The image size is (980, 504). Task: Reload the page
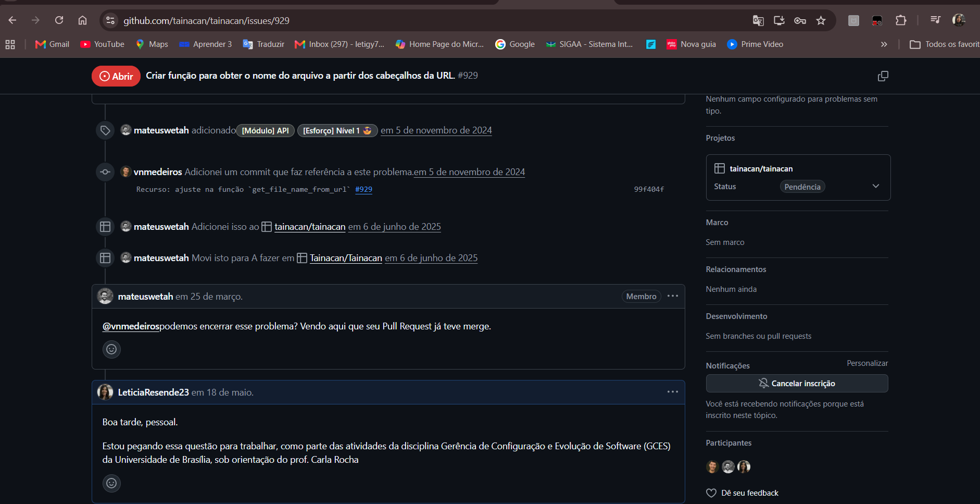(59, 20)
